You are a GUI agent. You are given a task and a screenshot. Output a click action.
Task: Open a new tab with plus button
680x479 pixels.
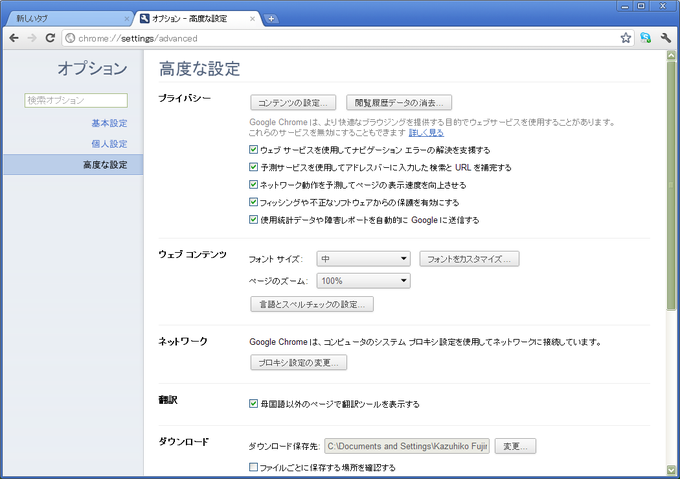(x=271, y=19)
